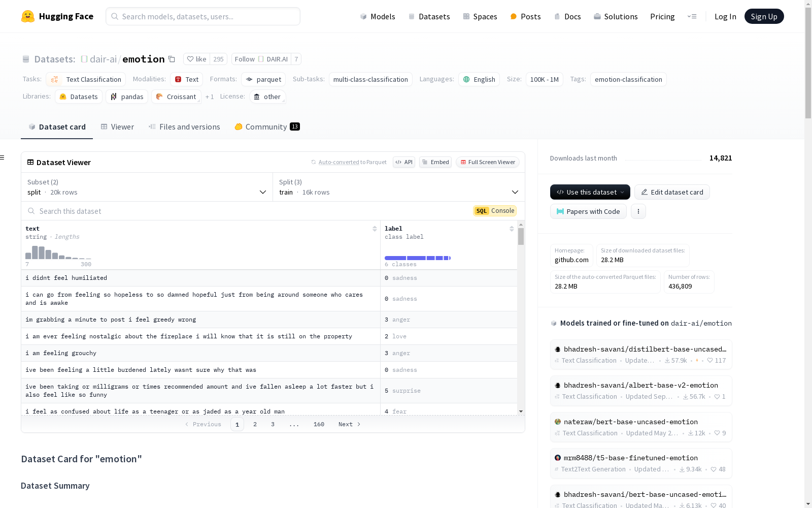Go to page 2 of the dataset
812x508 pixels.
click(x=255, y=424)
